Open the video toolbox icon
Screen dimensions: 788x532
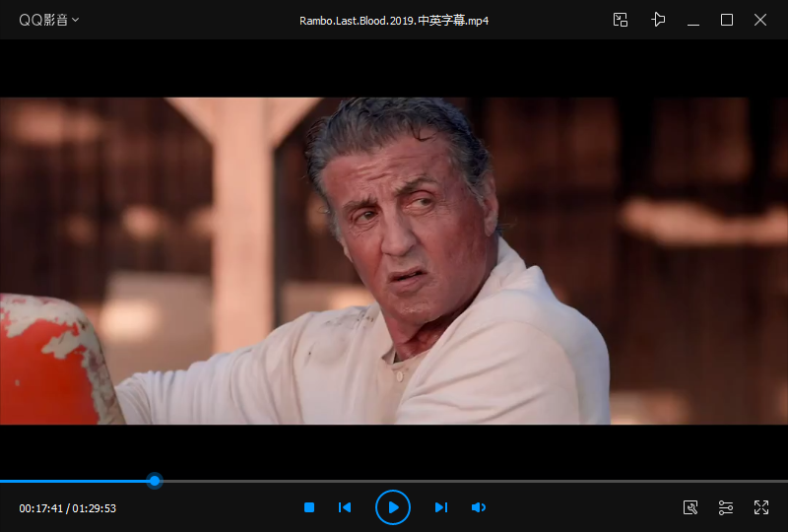click(x=690, y=507)
